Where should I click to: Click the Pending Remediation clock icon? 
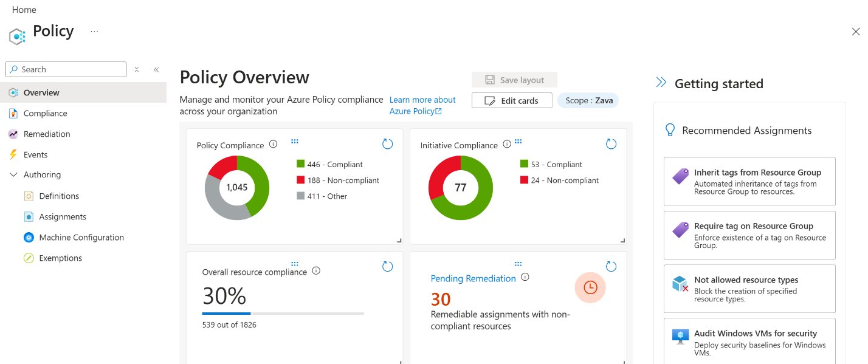tap(590, 288)
